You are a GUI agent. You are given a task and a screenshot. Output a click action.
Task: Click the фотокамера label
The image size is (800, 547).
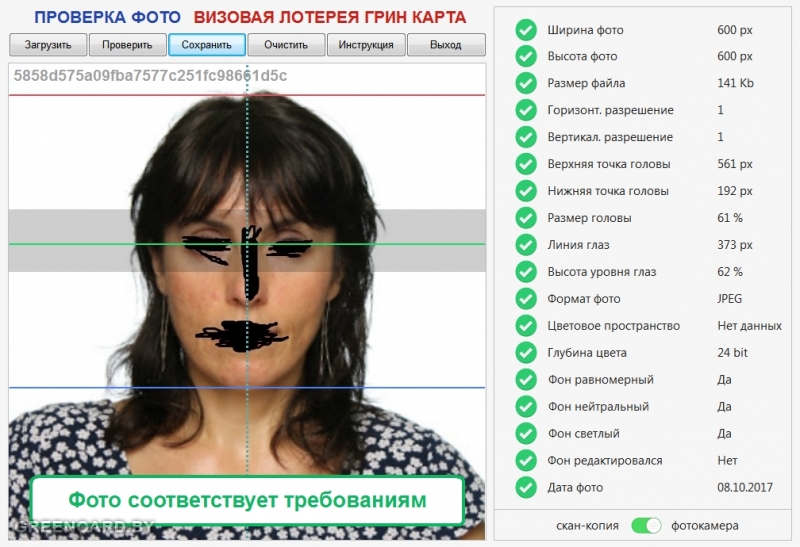click(x=705, y=525)
